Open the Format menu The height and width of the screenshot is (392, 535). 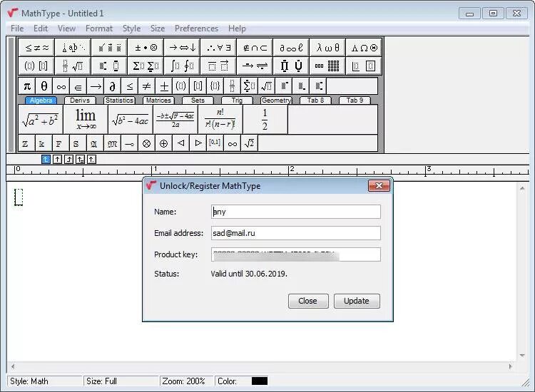[x=99, y=29]
